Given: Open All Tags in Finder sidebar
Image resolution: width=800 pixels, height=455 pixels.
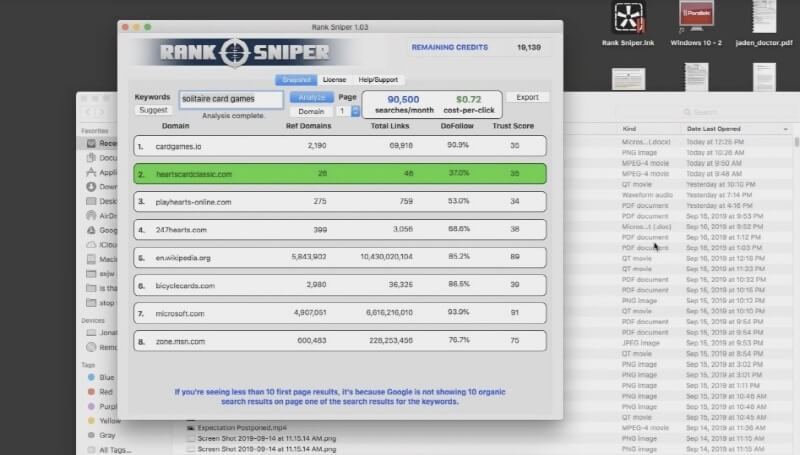Looking at the screenshot, I should point(109,450).
